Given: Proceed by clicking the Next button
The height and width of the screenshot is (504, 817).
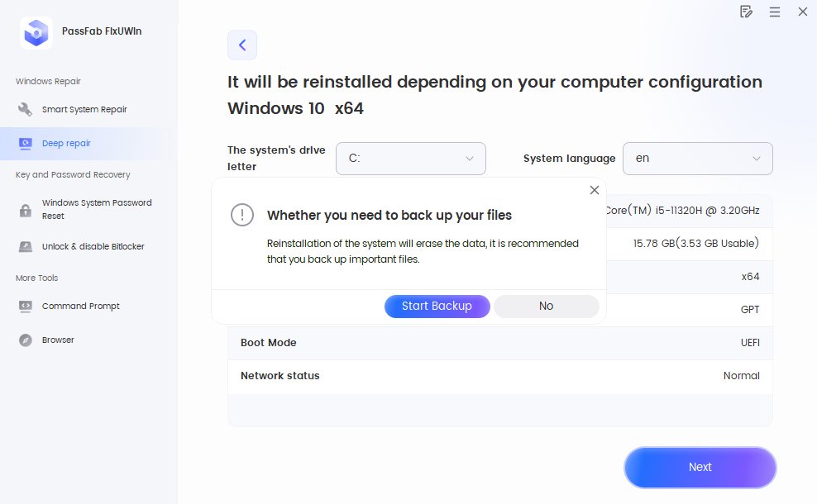Looking at the screenshot, I should (x=700, y=467).
